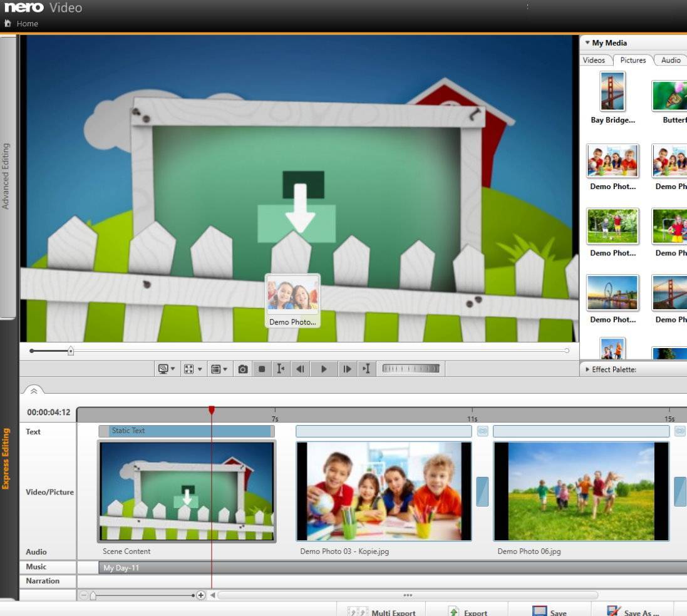Screen dimensions: 687x616
Task: Click the snapshot camera icon
Action: coord(243,369)
